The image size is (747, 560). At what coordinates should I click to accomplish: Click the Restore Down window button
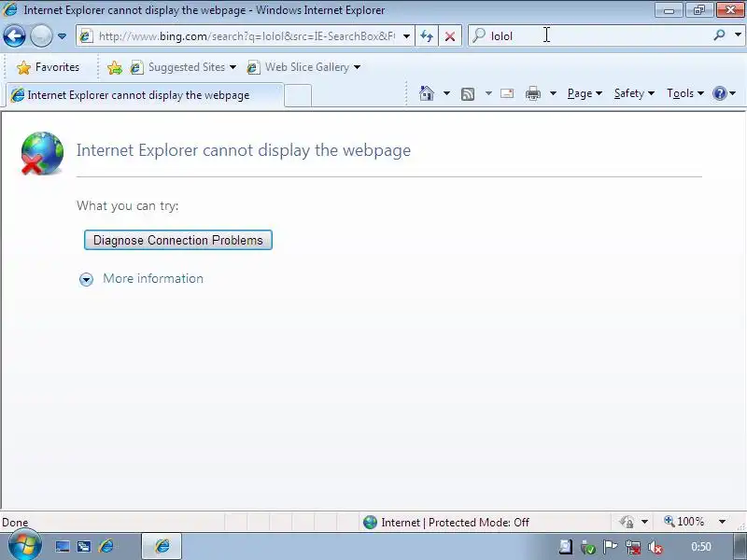point(698,10)
